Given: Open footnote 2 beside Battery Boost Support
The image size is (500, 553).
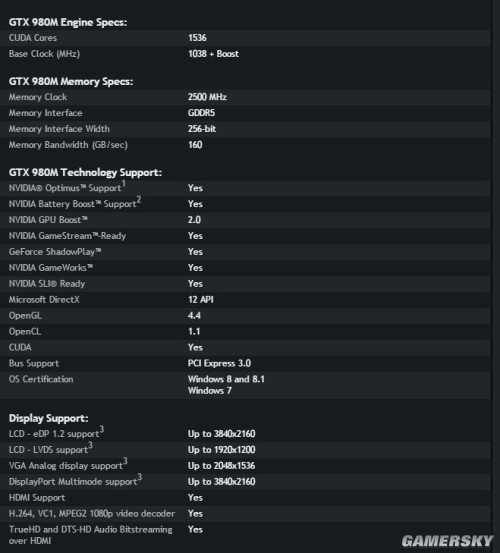Looking at the screenshot, I should [x=139, y=200].
